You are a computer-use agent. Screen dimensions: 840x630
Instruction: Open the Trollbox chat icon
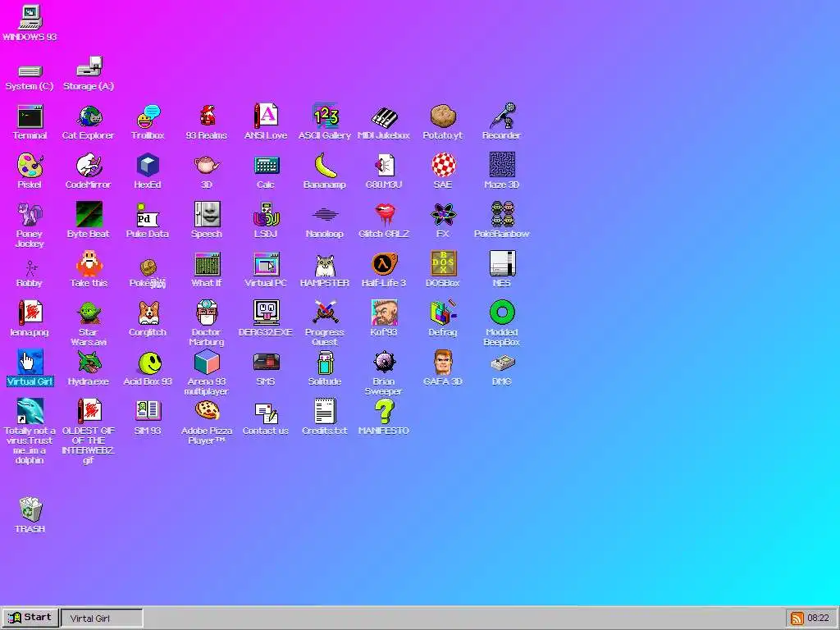pyautogui.click(x=148, y=116)
